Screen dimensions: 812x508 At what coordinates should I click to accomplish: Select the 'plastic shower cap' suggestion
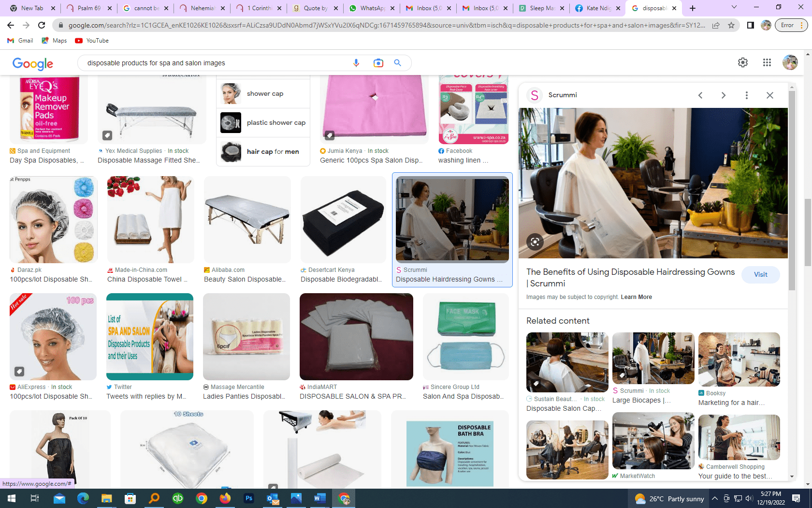(263, 123)
